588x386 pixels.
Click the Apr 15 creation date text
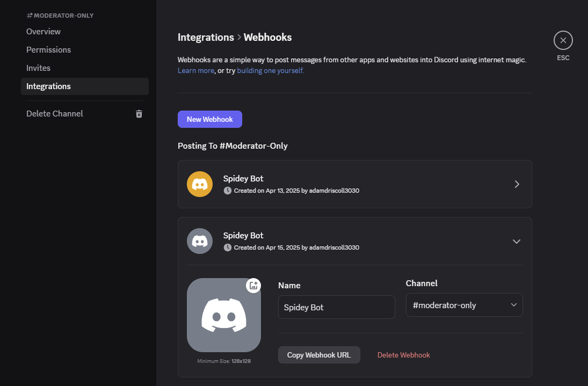click(296, 247)
